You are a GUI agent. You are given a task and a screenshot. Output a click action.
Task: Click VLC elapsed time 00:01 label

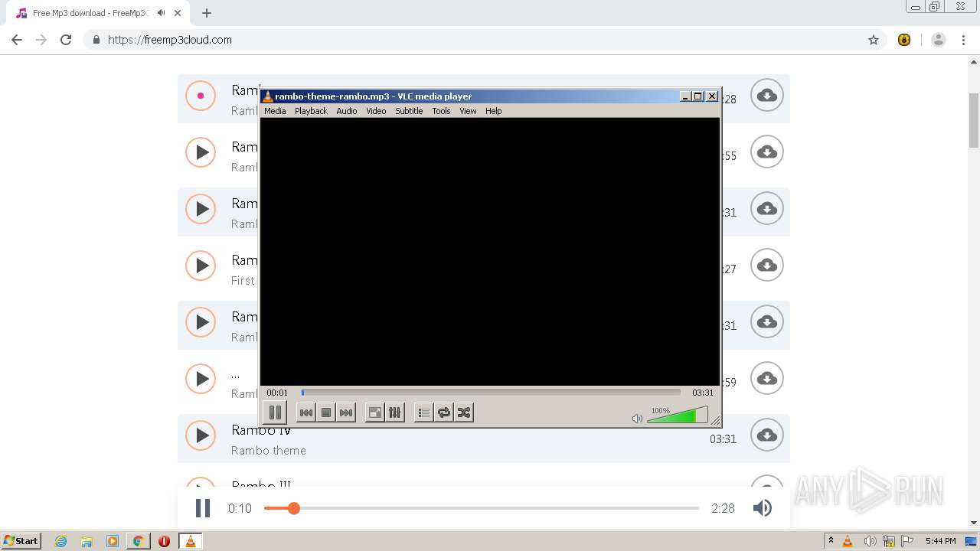(277, 393)
